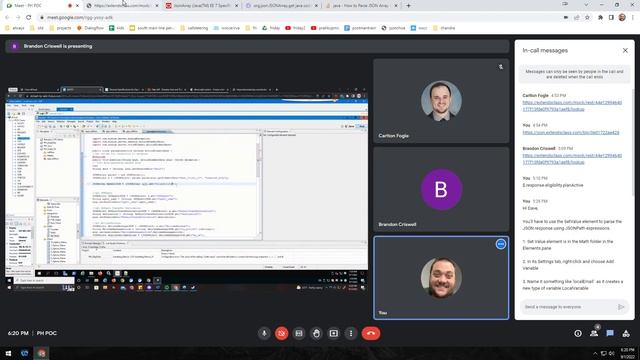Screen dimensions: 640x360
Task: Click the send message arrow icon
Action: pyautogui.click(x=621, y=307)
